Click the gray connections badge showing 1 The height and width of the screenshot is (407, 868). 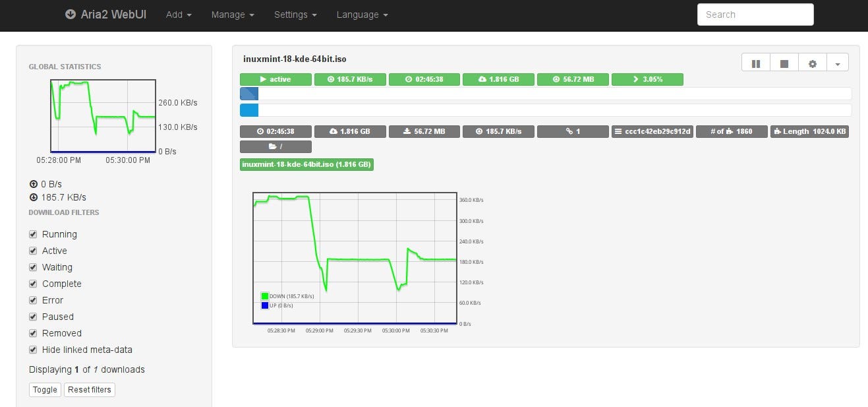(x=573, y=131)
